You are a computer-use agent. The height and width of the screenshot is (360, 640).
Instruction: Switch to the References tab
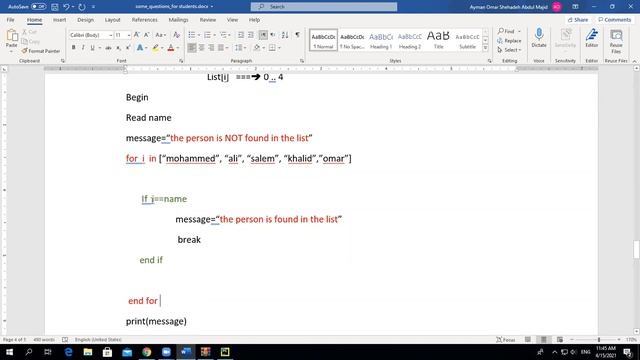coord(144,20)
